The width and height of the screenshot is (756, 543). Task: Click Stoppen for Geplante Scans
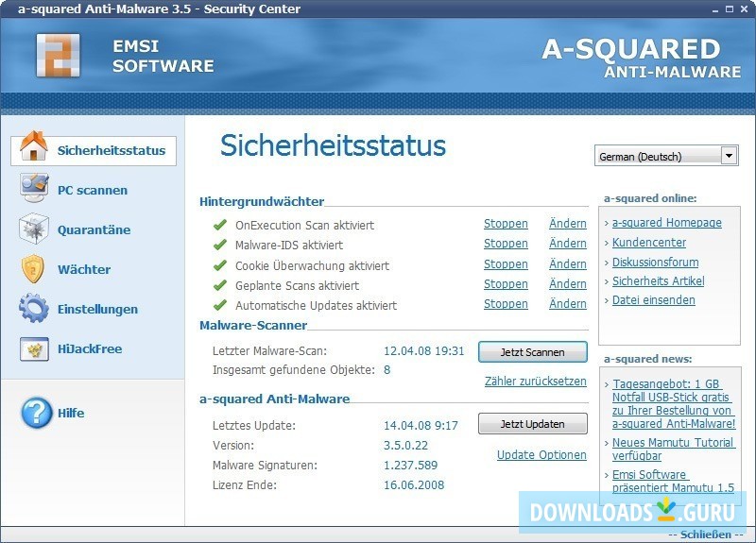click(506, 284)
